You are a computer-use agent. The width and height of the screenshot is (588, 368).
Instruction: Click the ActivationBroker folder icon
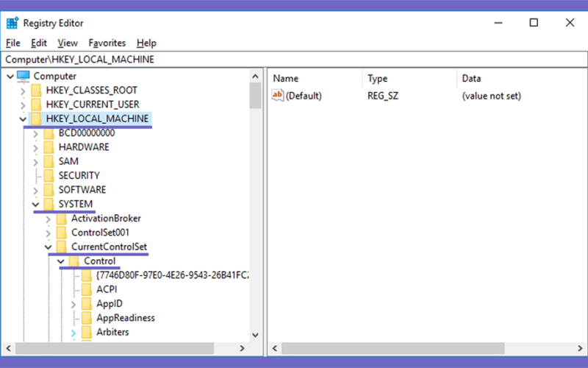[x=62, y=219]
